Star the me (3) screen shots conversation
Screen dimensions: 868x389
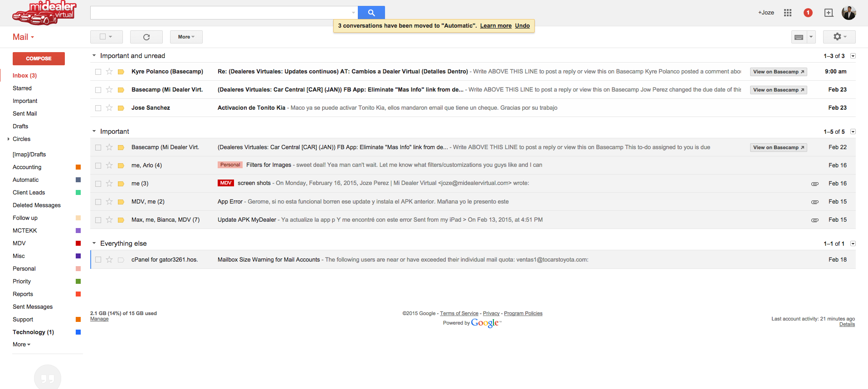click(109, 184)
